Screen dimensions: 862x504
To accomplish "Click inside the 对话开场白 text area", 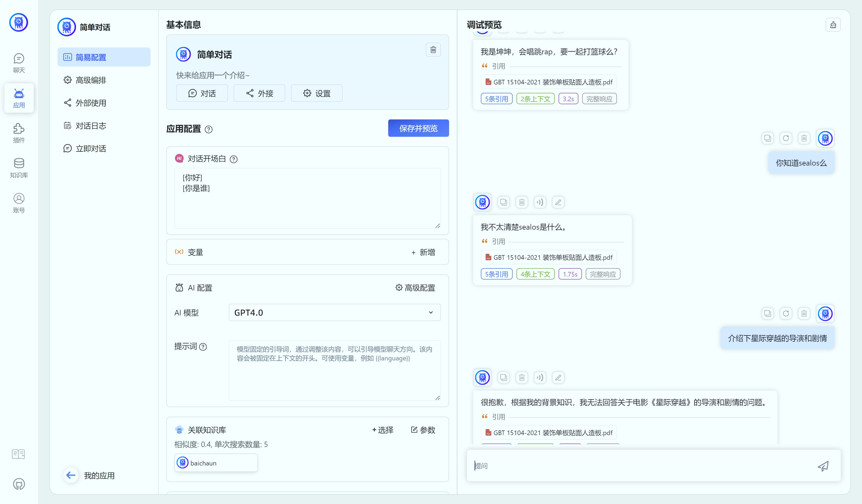I will pos(307,198).
